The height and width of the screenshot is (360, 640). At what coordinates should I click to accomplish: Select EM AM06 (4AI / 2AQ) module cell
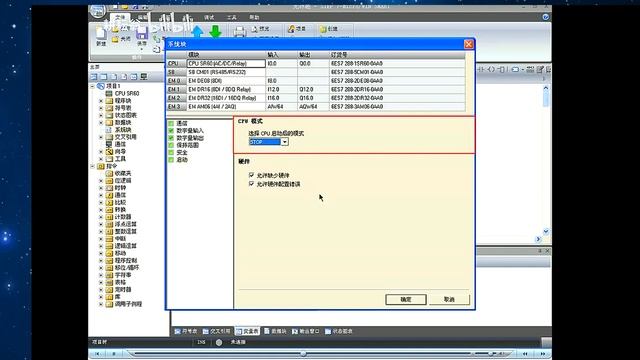pyautogui.click(x=226, y=107)
